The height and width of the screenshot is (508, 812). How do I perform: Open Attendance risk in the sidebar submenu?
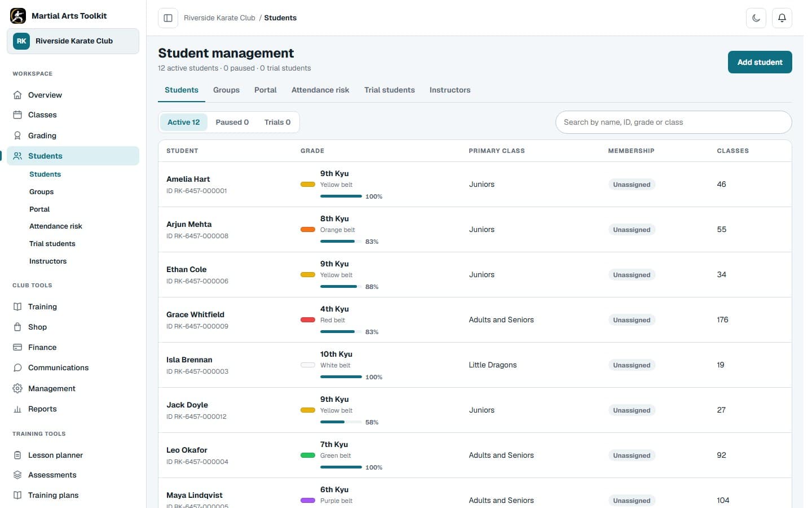click(x=56, y=226)
